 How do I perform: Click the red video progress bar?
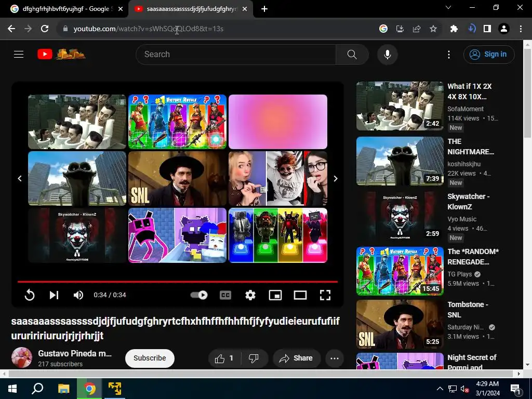(x=178, y=282)
